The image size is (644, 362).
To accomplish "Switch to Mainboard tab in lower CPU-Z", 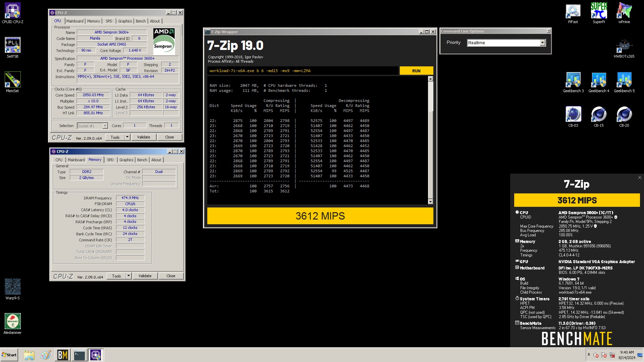I will (76, 160).
